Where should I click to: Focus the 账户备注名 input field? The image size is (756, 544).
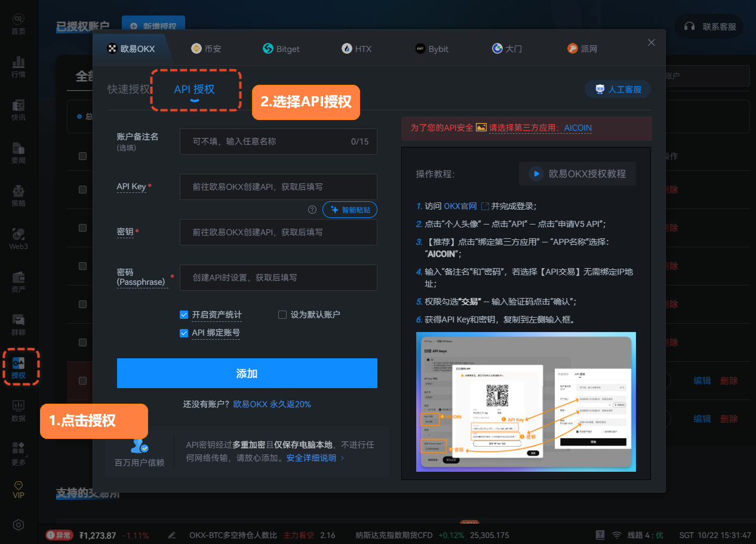(278, 142)
